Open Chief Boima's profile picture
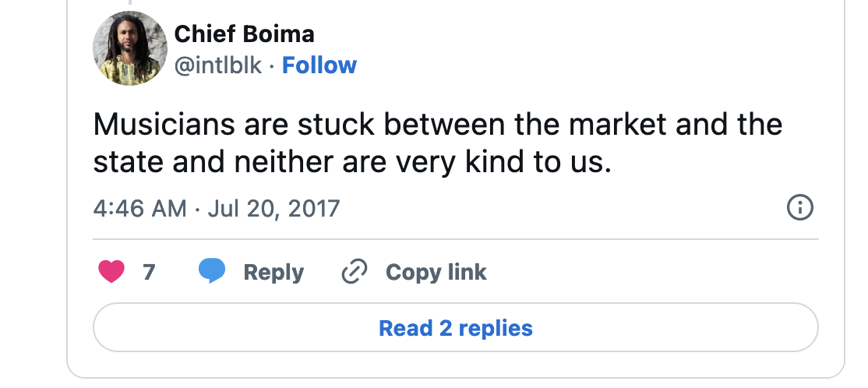The width and height of the screenshot is (868, 388). tap(130, 48)
